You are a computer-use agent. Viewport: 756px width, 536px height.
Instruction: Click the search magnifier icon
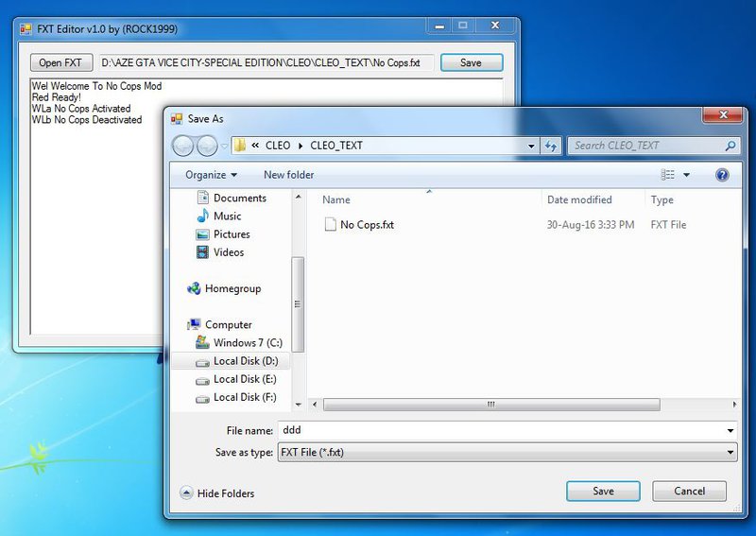pos(730,146)
